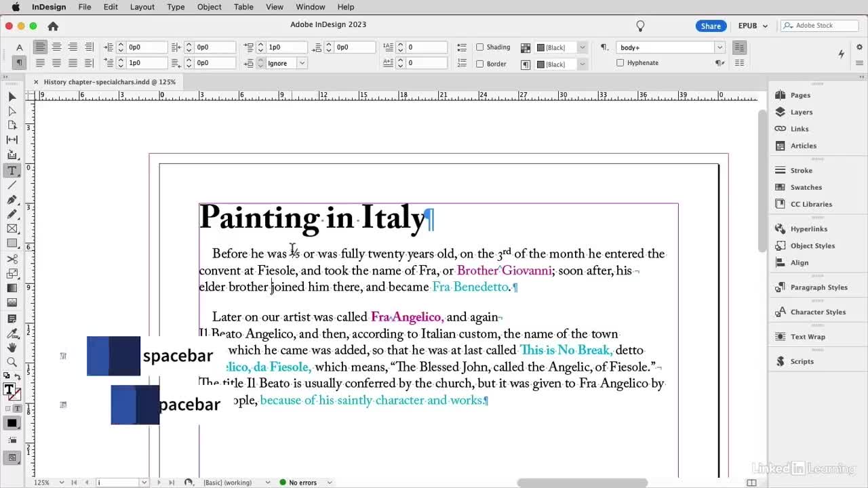Open the Object menu
868x488 pixels.
pyautogui.click(x=209, y=7)
